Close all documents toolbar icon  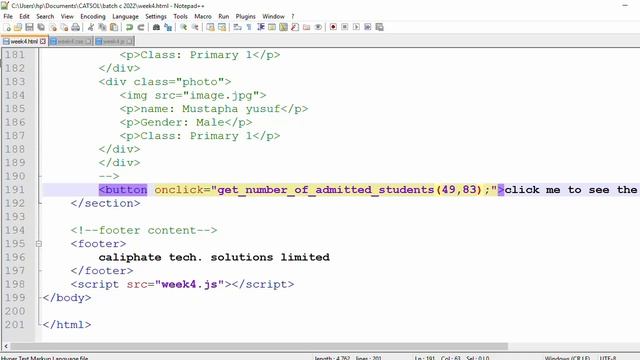64,27
